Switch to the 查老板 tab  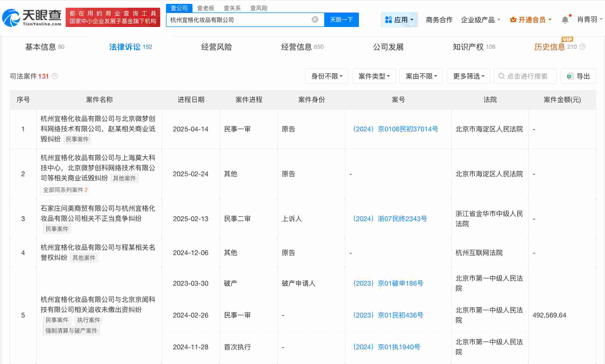point(206,8)
